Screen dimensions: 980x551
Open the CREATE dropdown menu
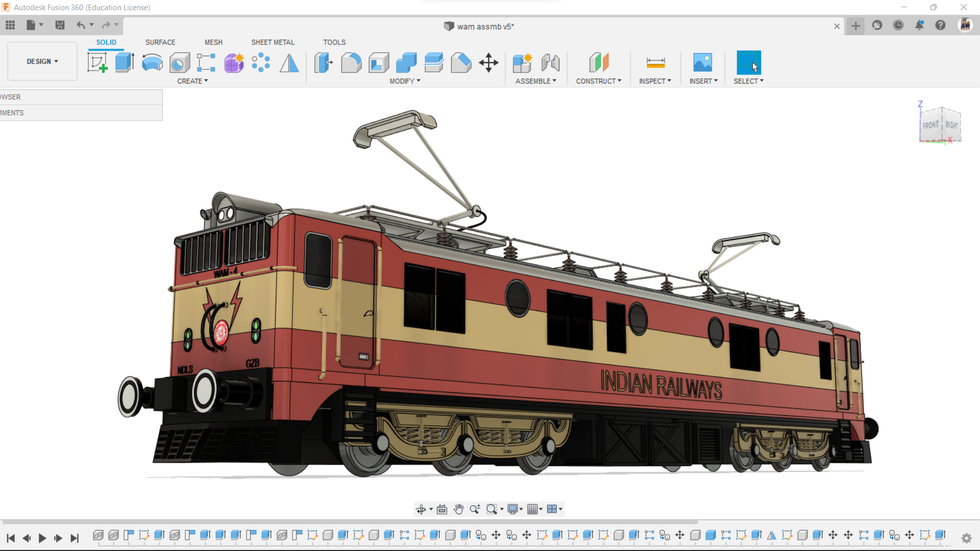coord(192,81)
